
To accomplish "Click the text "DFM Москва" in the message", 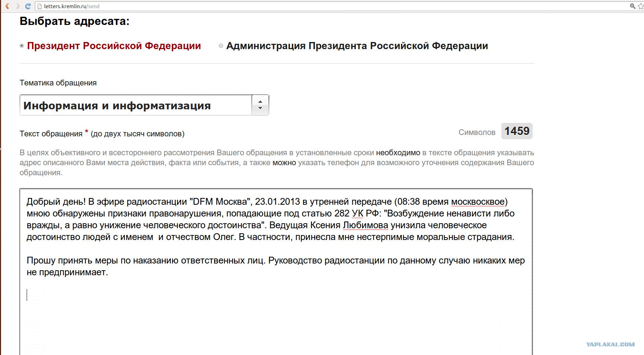I will [x=220, y=202].
